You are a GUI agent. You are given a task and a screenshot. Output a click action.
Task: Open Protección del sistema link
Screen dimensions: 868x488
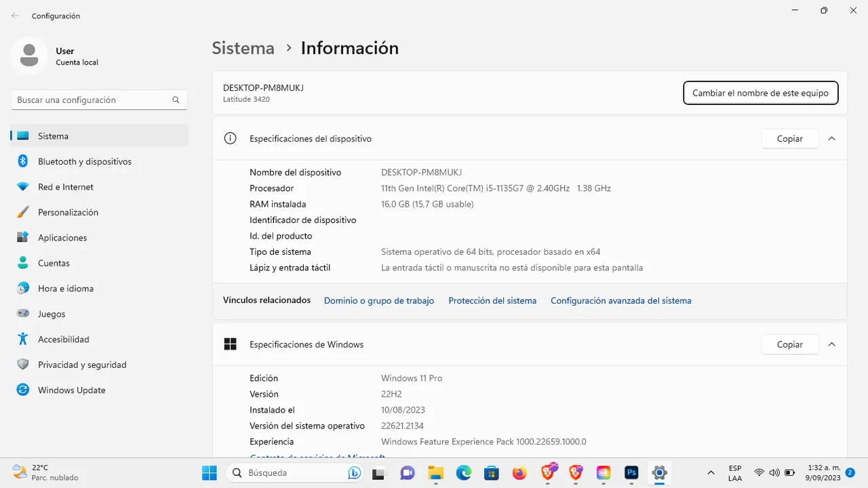tap(492, 300)
